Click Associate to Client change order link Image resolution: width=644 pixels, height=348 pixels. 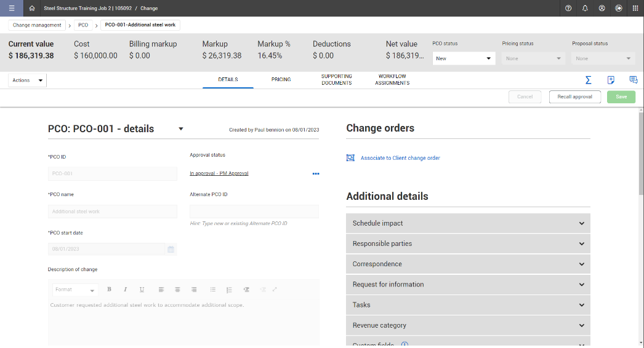tap(400, 158)
